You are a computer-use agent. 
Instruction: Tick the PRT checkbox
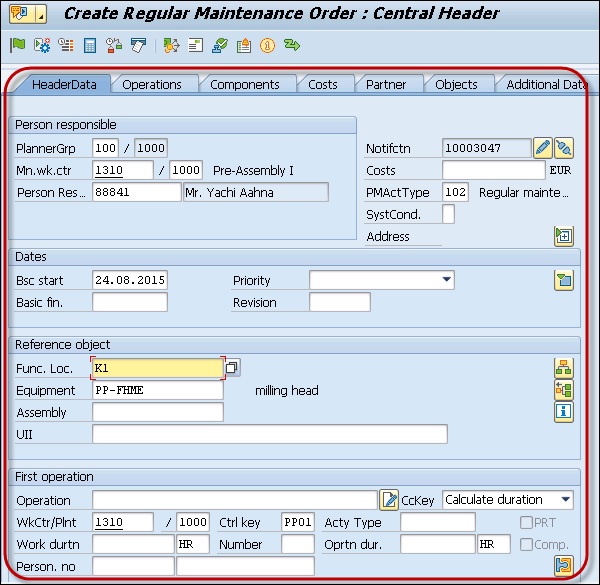[526, 522]
